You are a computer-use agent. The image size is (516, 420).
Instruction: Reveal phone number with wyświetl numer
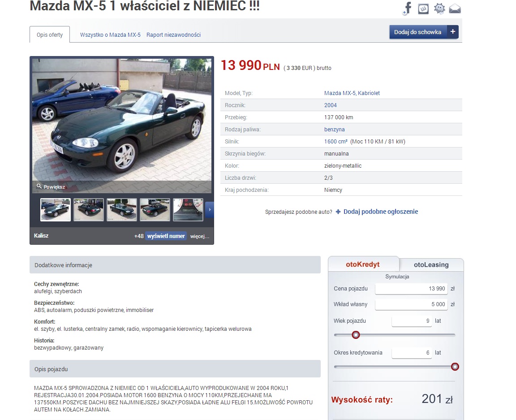[166, 236]
